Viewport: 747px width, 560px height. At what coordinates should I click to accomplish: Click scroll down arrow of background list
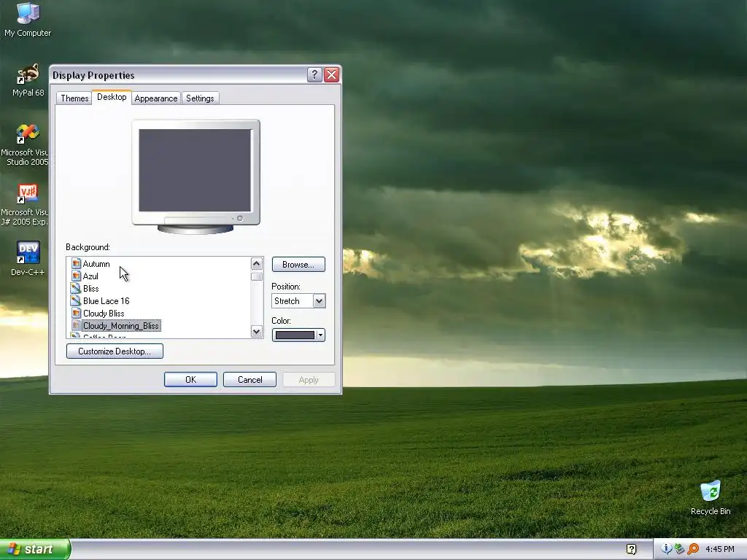tap(256, 332)
